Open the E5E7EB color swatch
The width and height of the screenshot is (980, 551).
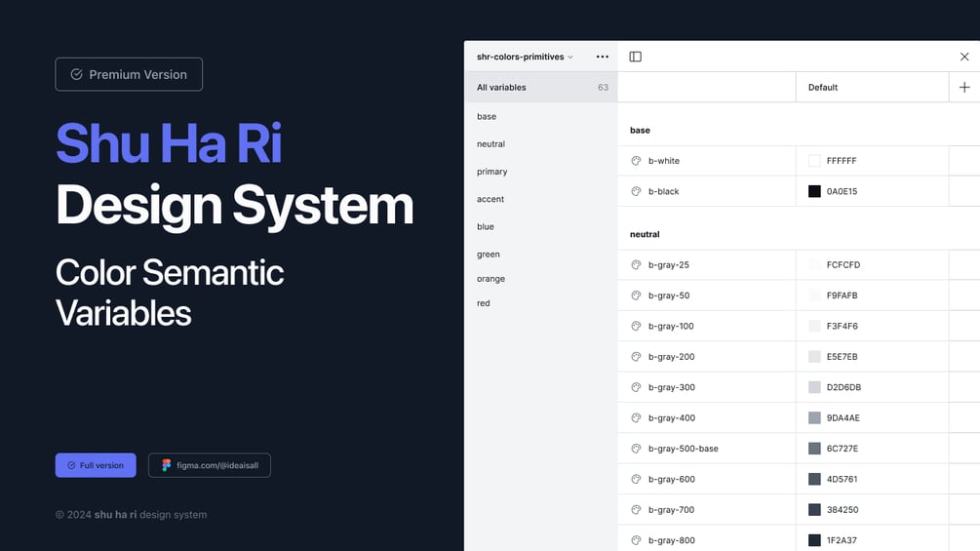[x=814, y=357]
